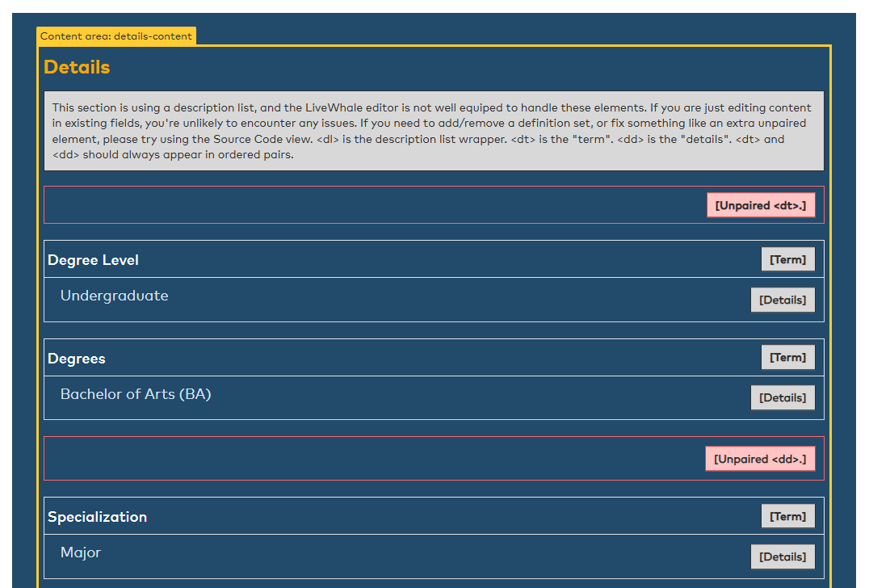Click the [Term] badge beside Degrees
Screen dimensions: 869x588
point(787,357)
